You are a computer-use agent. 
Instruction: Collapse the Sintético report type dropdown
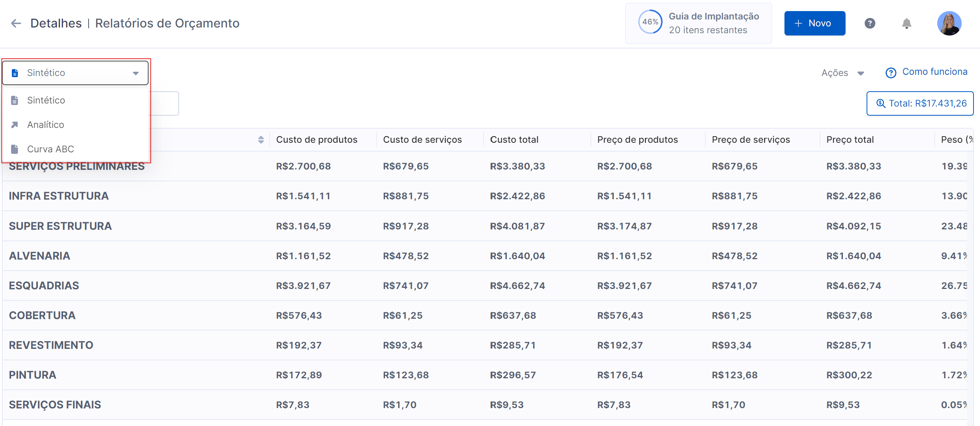tap(136, 73)
